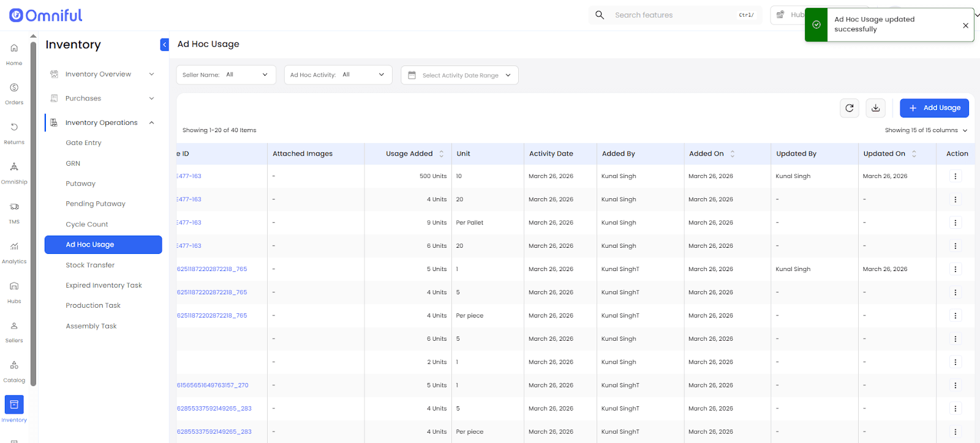This screenshot has width=980, height=443.
Task: Open row actions for the 500 Units entry
Action: pyautogui.click(x=955, y=176)
